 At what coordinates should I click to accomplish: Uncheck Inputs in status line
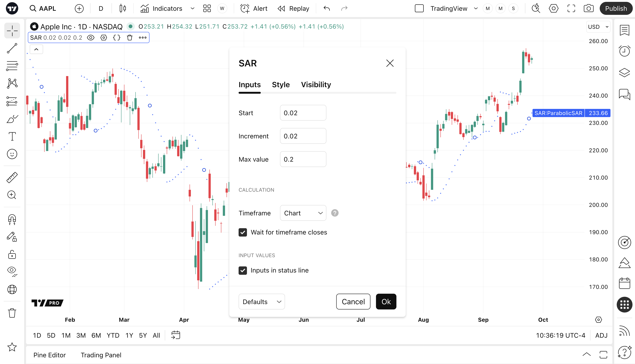tap(243, 270)
